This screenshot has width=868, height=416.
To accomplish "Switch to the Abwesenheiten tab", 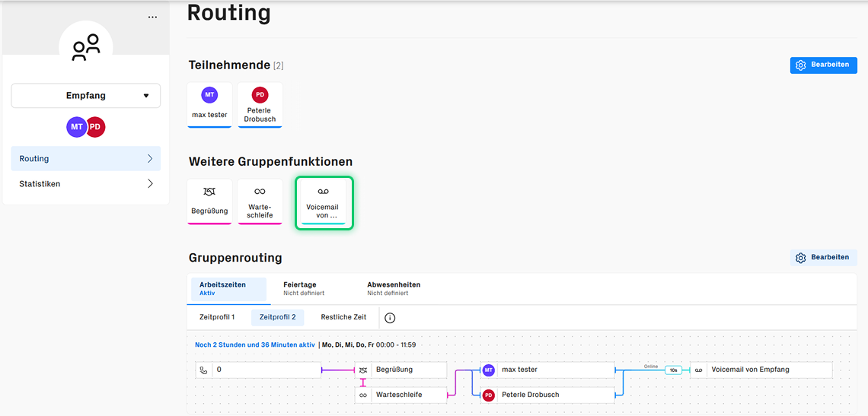I will 394,289.
